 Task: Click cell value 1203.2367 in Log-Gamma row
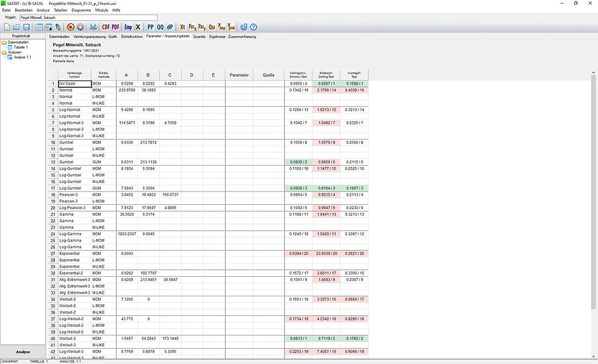click(127, 234)
